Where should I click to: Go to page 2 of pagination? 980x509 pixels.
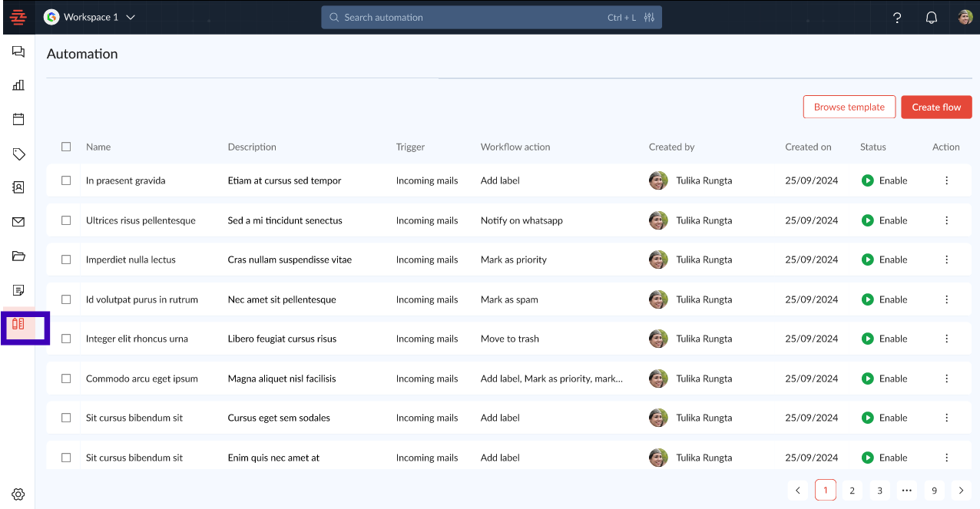click(852, 491)
